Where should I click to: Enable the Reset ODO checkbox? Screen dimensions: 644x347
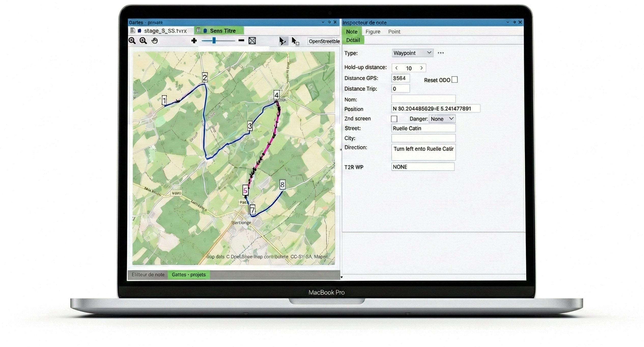click(454, 79)
